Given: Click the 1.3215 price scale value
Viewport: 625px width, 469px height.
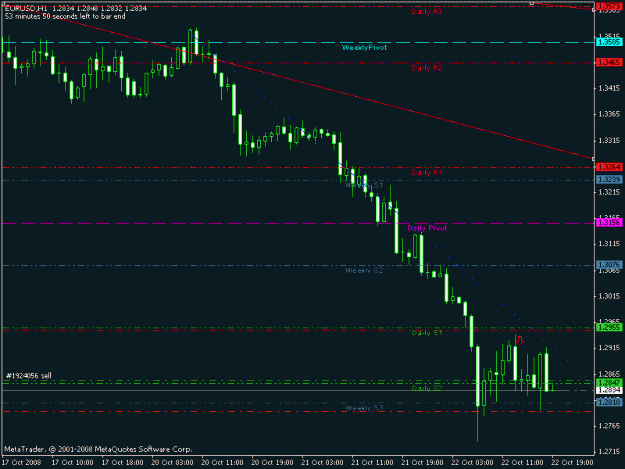Looking at the screenshot, I should click(x=609, y=192).
